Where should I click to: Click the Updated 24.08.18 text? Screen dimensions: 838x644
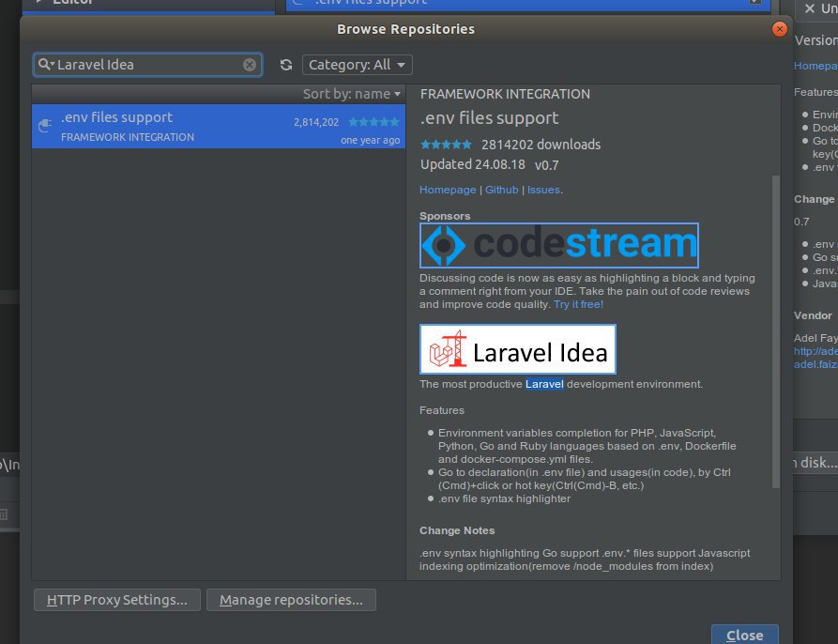tap(472, 164)
